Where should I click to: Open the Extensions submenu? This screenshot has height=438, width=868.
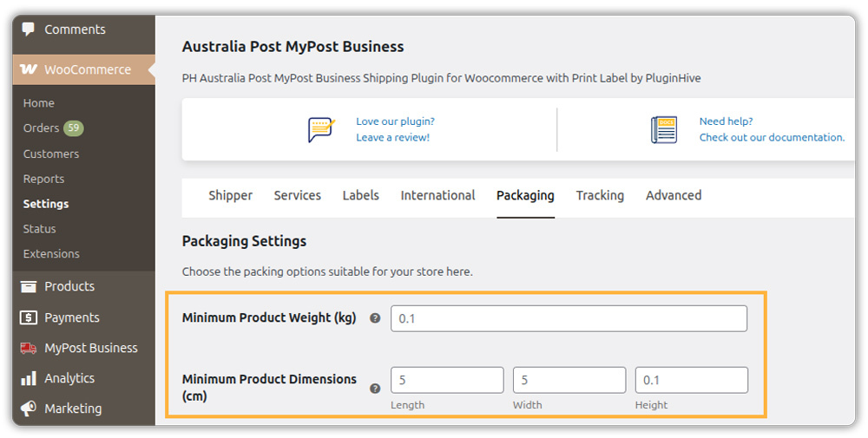[x=51, y=254]
